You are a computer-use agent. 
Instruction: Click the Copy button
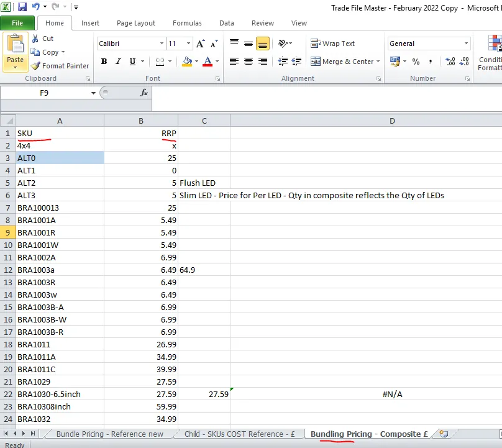(x=45, y=52)
